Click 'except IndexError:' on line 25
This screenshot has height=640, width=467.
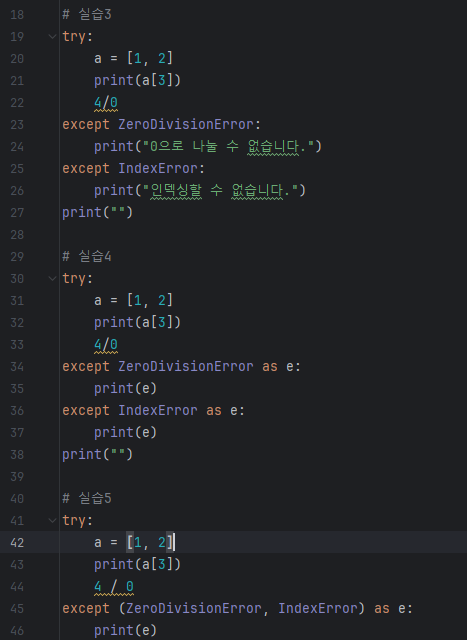coord(133,169)
